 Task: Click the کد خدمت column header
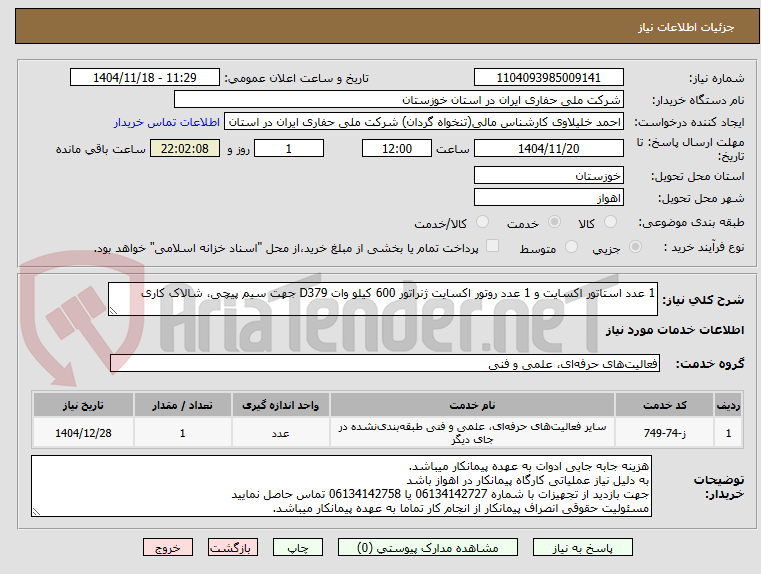click(664, 405)
